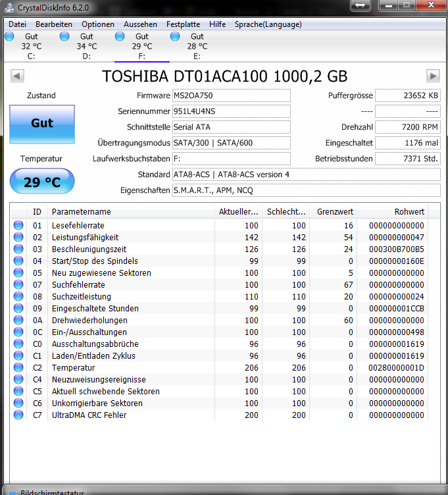This screenshot has width=448, height=495.
Task: Select the Suchzeitleistung parameter name
Action: click(x=82, y=296)
